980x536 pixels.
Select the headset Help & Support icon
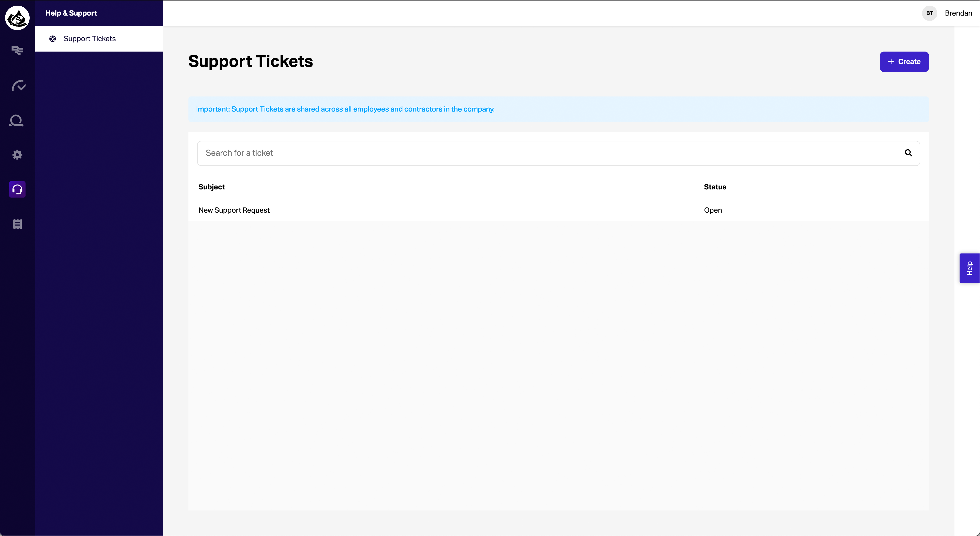17,189
